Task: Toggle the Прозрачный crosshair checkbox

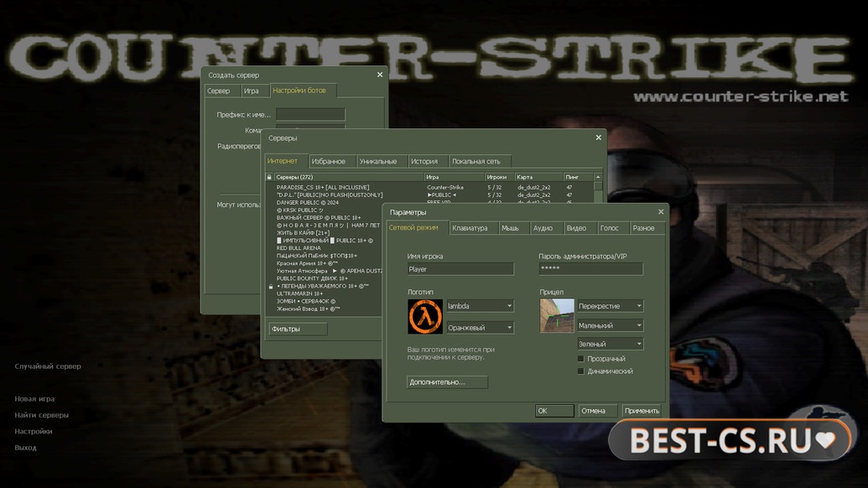Action: tap(580, 359)
